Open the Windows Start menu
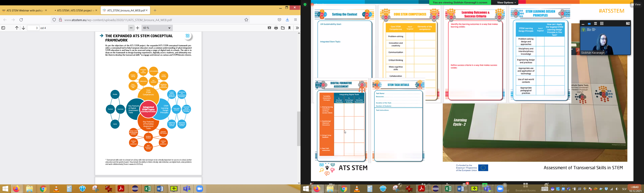 coord(5,189)
